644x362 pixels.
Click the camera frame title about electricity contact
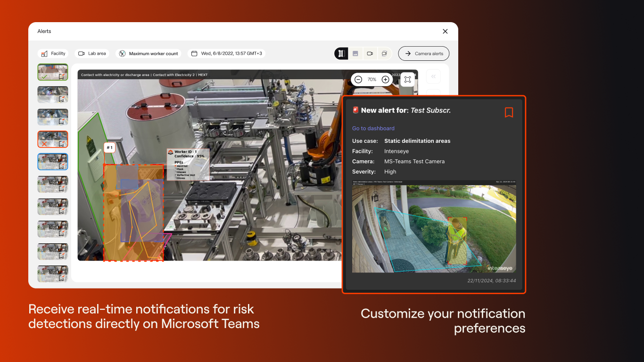[144, 75]
